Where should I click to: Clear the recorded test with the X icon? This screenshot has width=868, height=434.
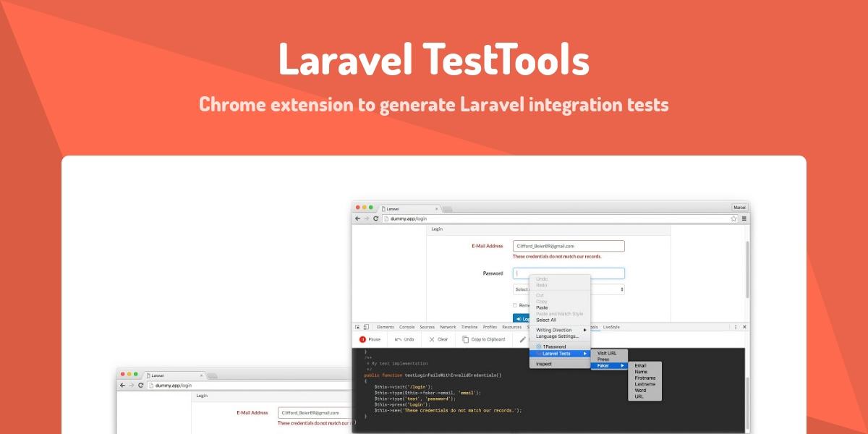click(431, 339)
